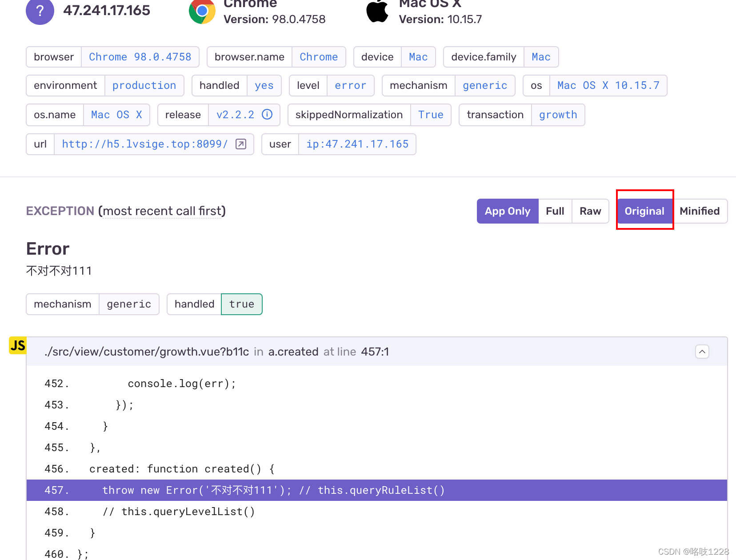736x560 pixels.
Task: Click os.name Mac OS X tag value
Action: 116,115
